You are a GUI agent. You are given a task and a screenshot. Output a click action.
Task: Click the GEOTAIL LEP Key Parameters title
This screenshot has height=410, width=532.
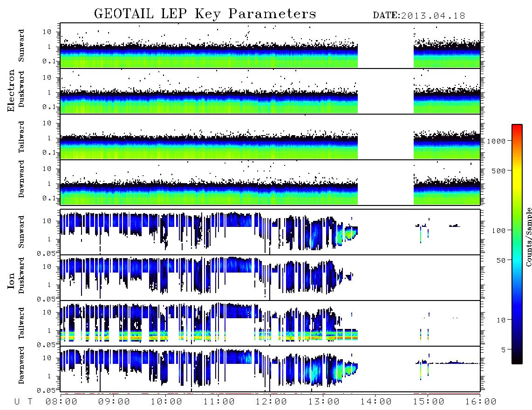[x=205, y=14]
